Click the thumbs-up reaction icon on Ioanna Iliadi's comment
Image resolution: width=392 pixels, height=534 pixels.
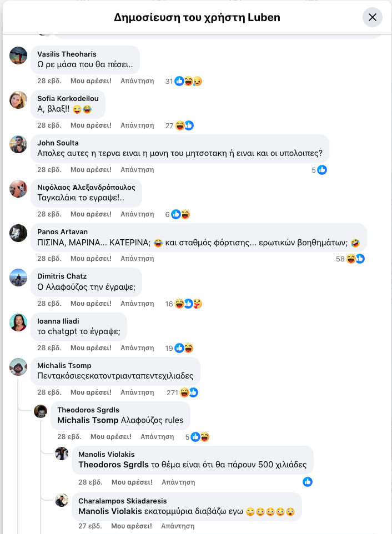click(179, 348)
